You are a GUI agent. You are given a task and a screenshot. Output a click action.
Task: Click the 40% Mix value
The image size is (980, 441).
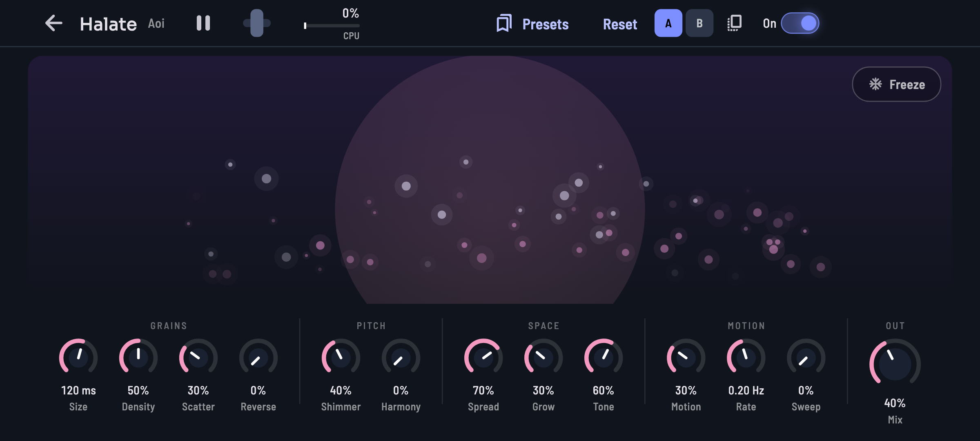[x=895, y=403]
